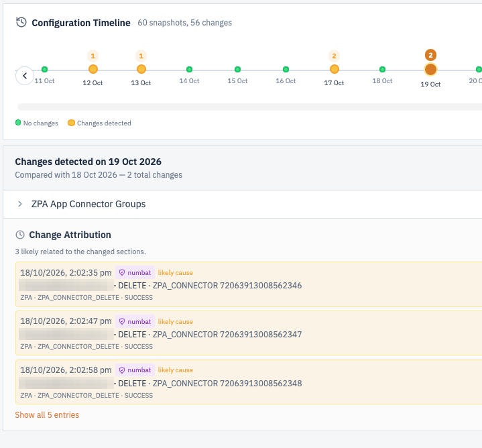Click numbat shield badge on 2:02:35 pm entry
Screen dimensions: 482x448
[135, 273]
